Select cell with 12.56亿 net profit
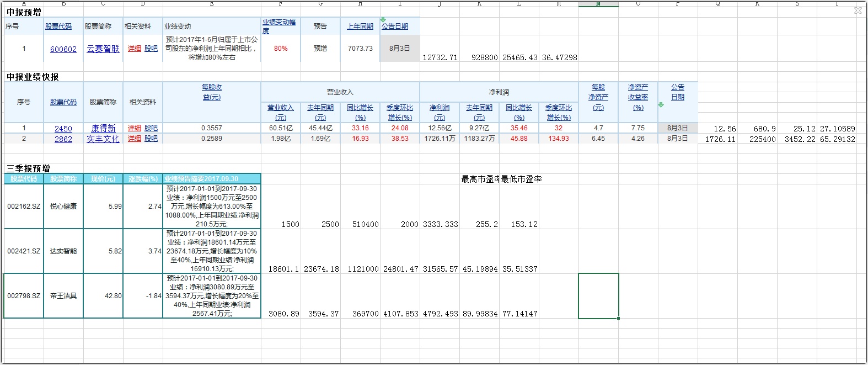The height and width of the screenshot is (365, 868). point(440,128)
